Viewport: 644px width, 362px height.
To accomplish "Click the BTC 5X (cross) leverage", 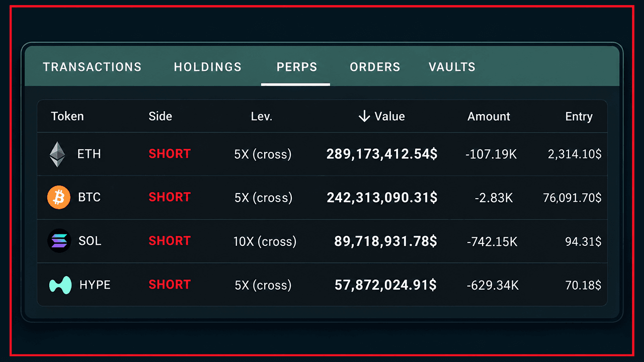I will click(263, 198).
